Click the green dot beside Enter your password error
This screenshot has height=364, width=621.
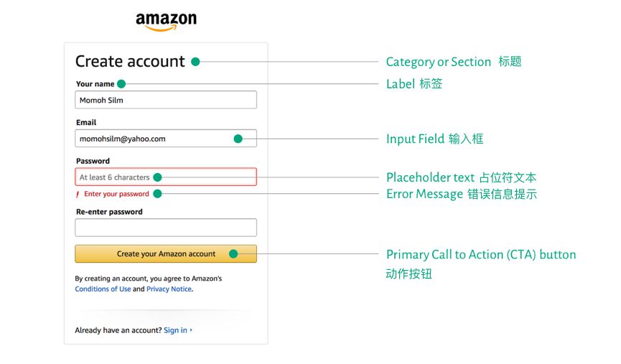[158, 194]
